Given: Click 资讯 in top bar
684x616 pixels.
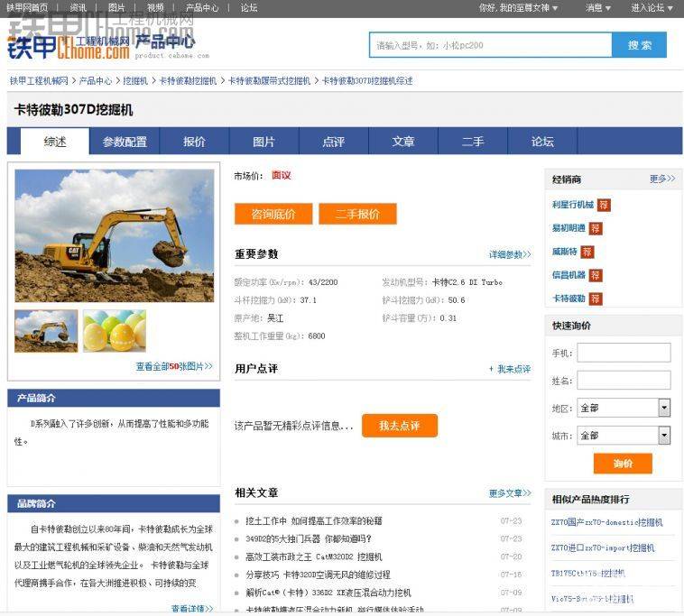Looking at the screenshot, I should (79, 8).
